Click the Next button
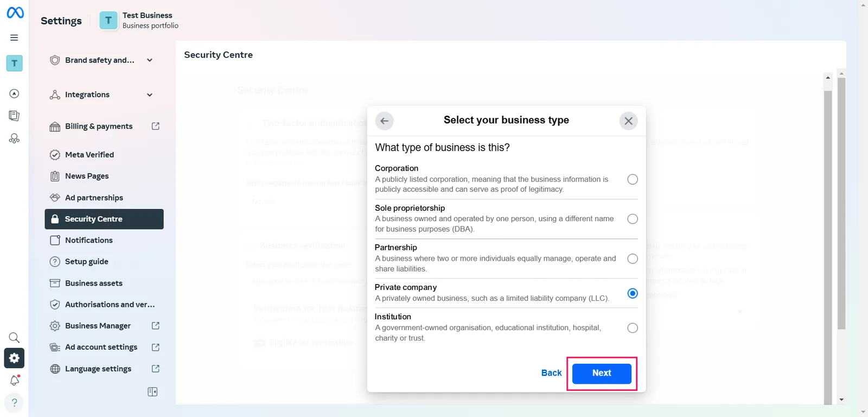 [602, 373]
